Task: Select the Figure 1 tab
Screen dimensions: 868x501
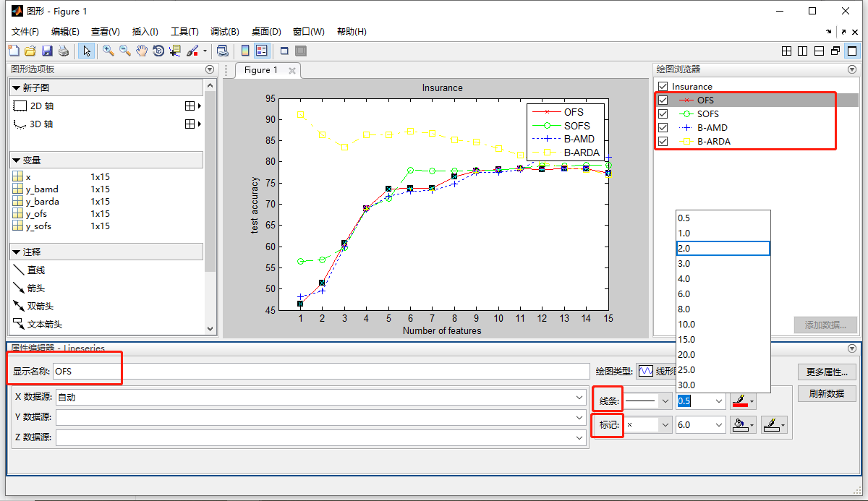Action: click(262, 70)
